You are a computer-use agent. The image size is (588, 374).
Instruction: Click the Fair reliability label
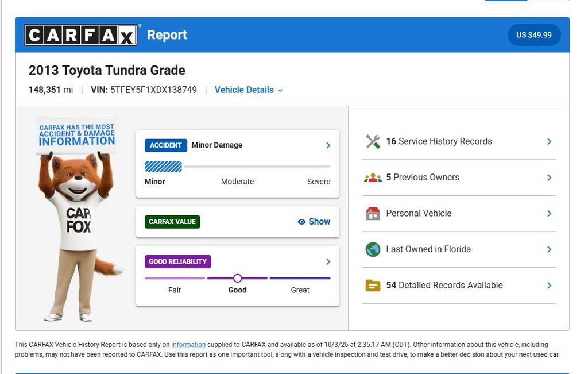pyautogui.click(x=175, y=290)
